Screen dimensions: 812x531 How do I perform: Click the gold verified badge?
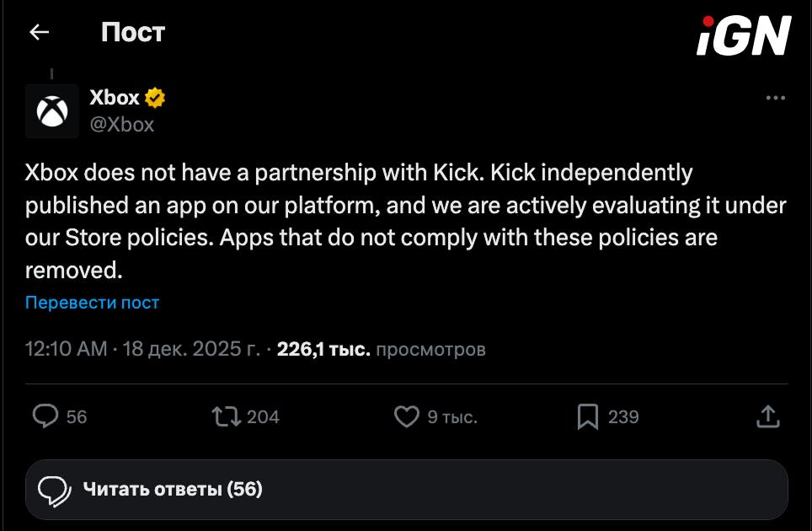point(155,98)
